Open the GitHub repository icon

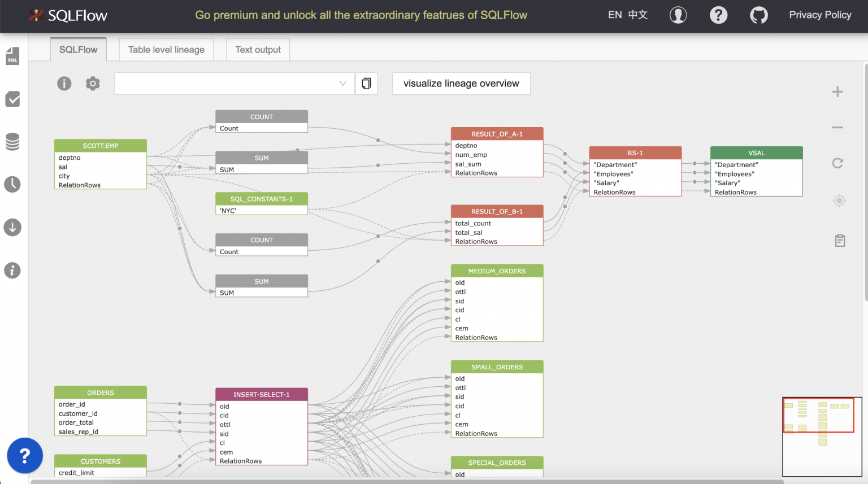click(x=758, y=15)
